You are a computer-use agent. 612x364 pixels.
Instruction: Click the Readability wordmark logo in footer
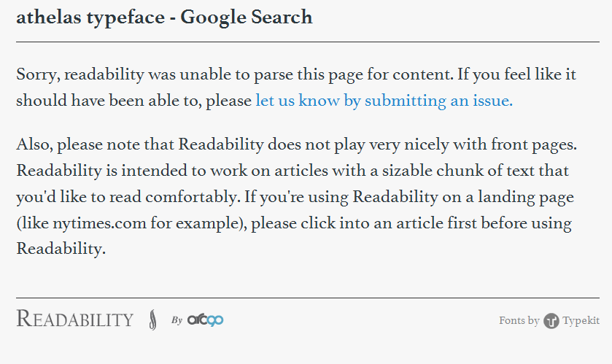pos(74,320)
